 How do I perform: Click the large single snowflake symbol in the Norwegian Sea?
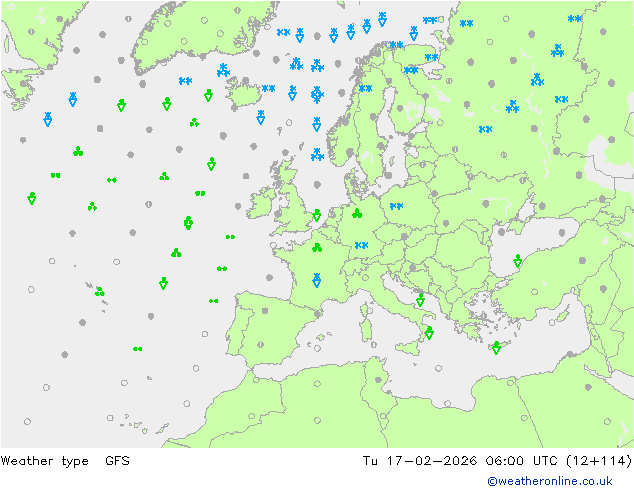point(317,95)
